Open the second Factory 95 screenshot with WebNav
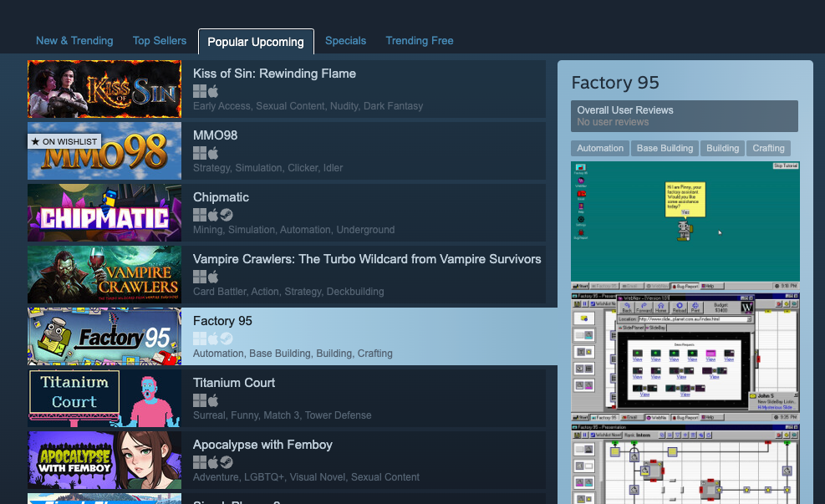This screenshot has width=825, height=504. 685,357
